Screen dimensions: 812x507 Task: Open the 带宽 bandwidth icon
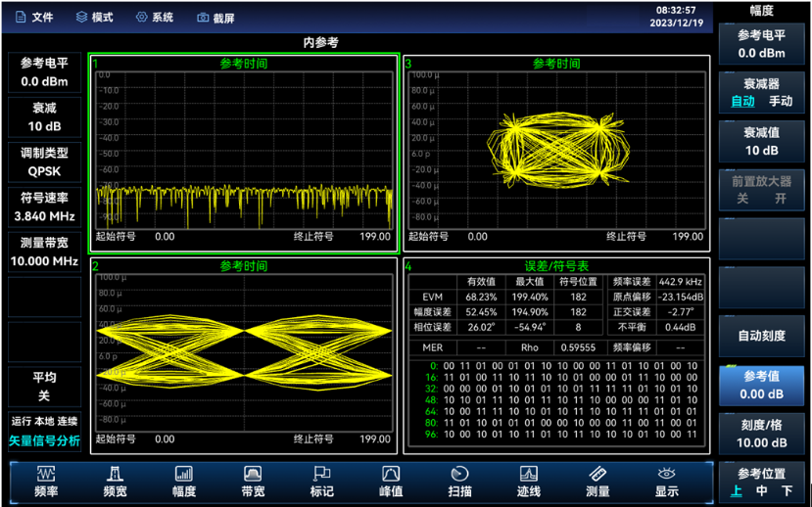pos(253,482)
